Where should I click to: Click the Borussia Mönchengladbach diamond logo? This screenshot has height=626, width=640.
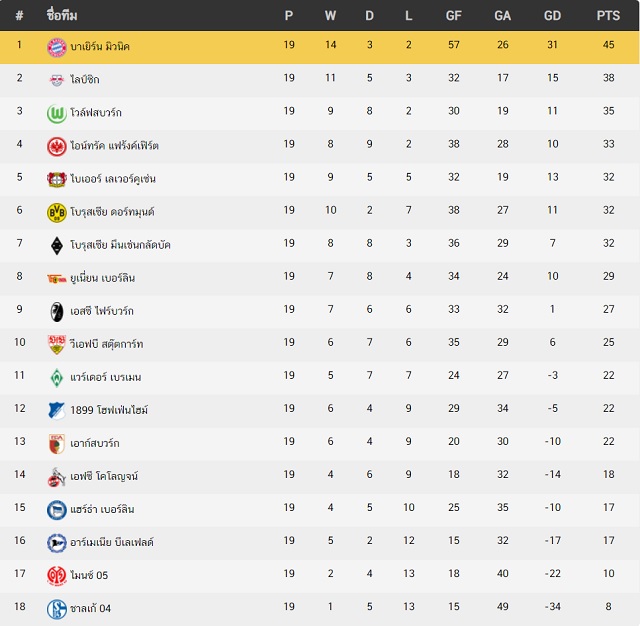coord(57,246)
